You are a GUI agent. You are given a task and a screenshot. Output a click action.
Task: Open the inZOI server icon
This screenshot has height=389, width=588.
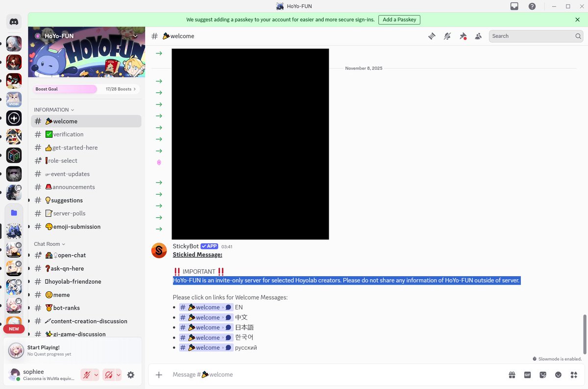point(14,100)
